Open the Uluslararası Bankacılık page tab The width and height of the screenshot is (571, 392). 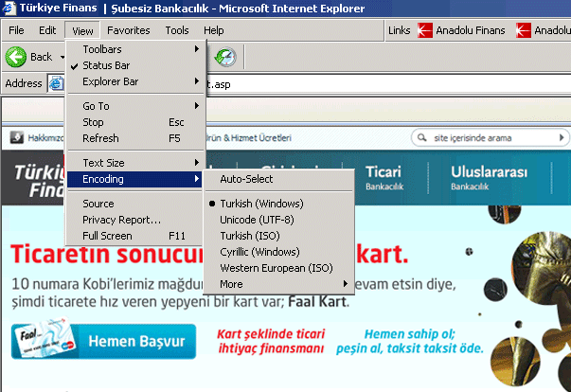[489, 178]
